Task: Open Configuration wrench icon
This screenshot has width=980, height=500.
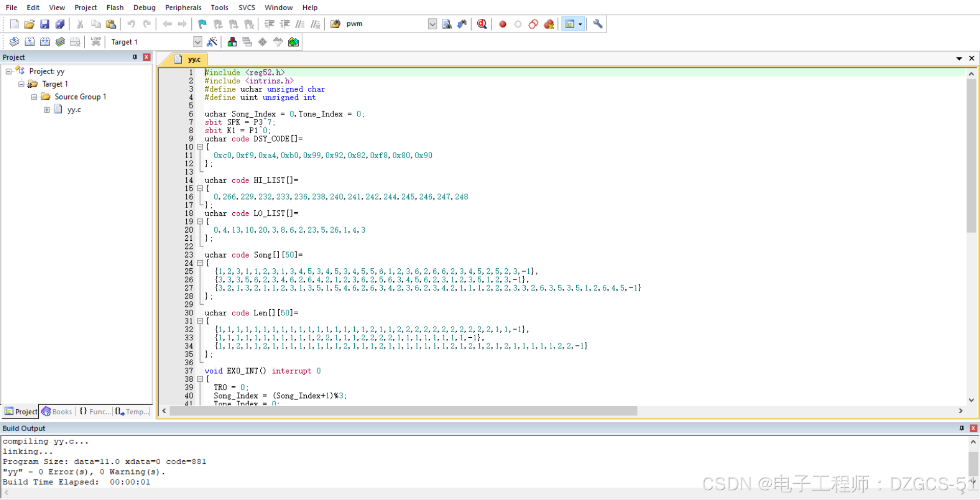Action: click(598, 24)
